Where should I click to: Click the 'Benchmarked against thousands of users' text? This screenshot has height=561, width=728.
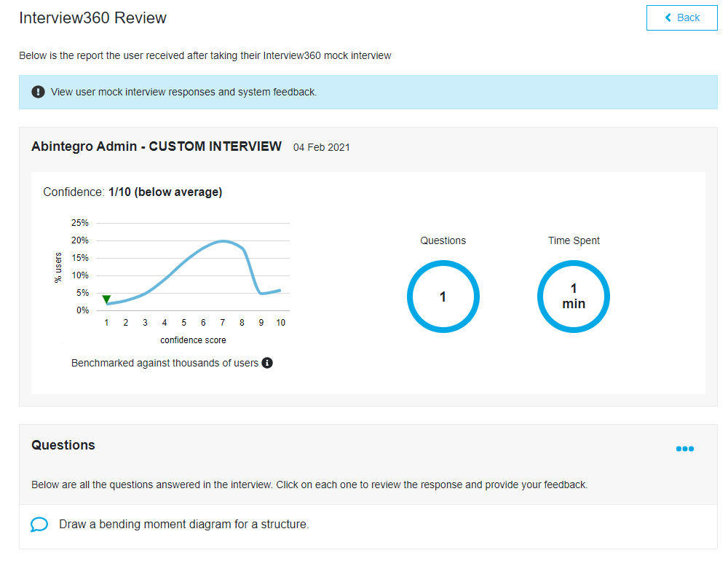[x=165, y=363]
